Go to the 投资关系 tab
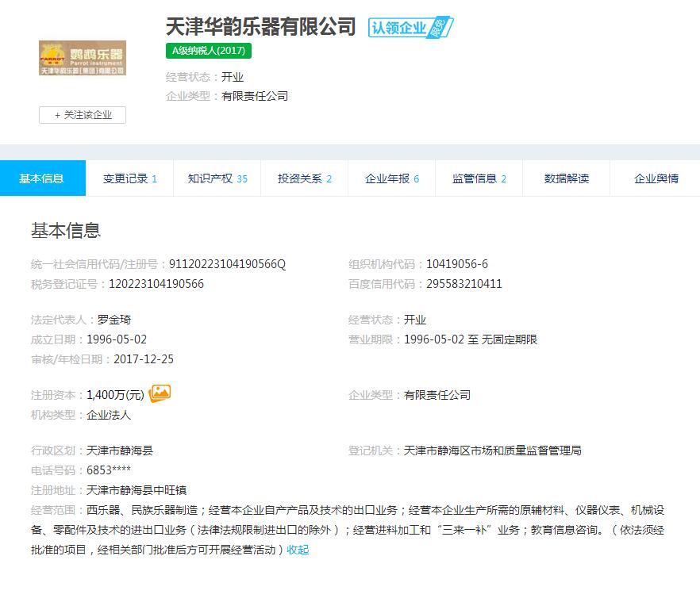The image size is (700, 602). pyautogui.click(x=305, y=178)
